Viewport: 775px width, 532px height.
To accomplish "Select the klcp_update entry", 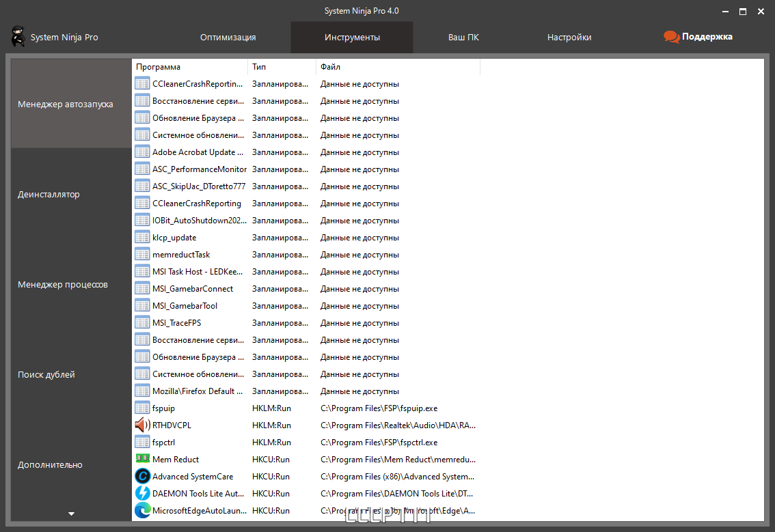I will click(174, 238).
